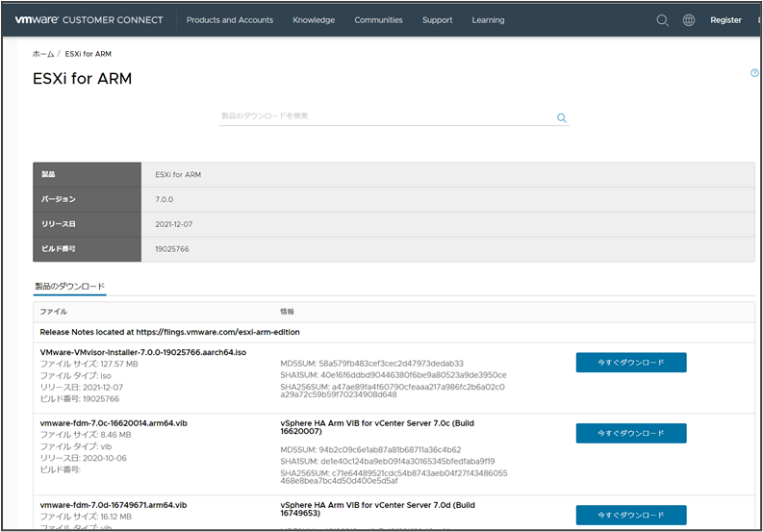763x532 pixels.
Task: Click the help question mark icon
Action: [x=754, y=73]
